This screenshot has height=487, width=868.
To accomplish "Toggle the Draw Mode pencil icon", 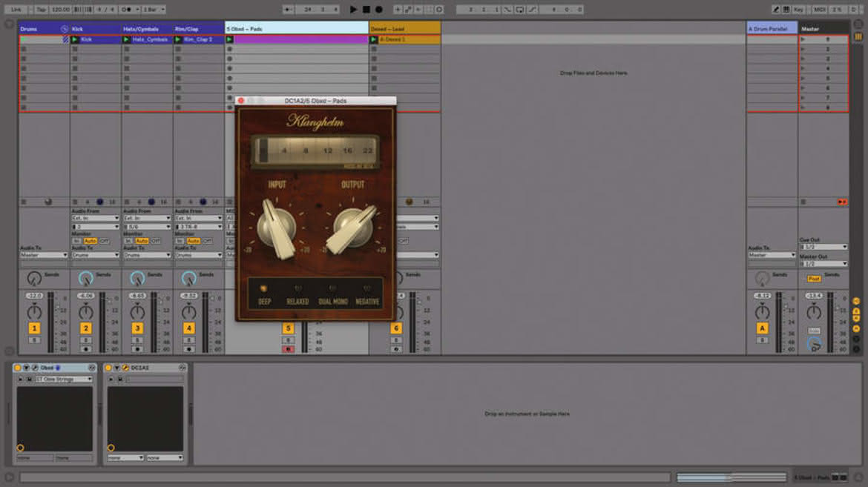I will [x=776, y=10].
